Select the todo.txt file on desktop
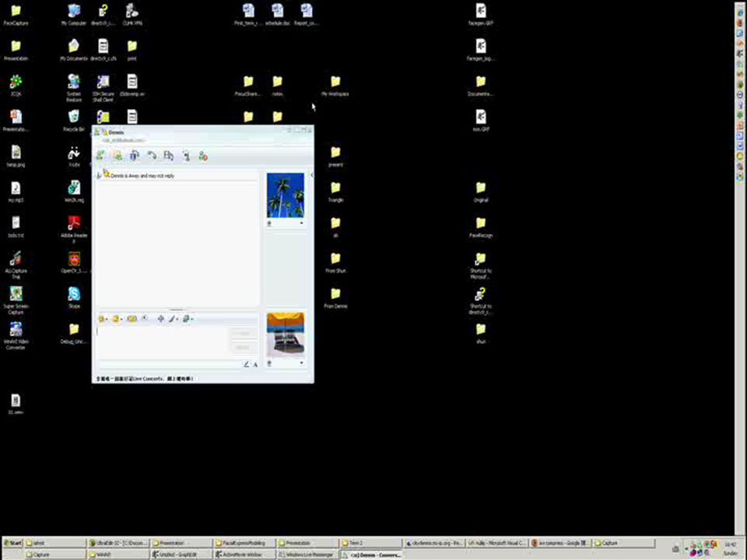Image resolution: width=747 pixels, height=560 pixels. [16, 227]
